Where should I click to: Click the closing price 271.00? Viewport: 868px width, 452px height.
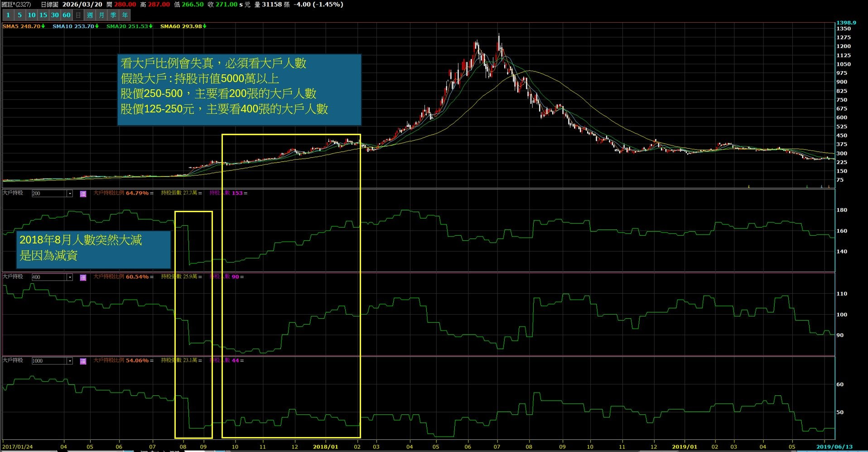226,5
